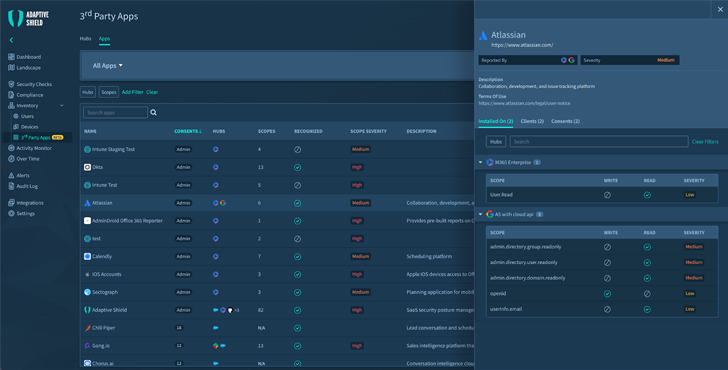Click the Gong.io app icon
728x370 pixels.
pos(87,346)
